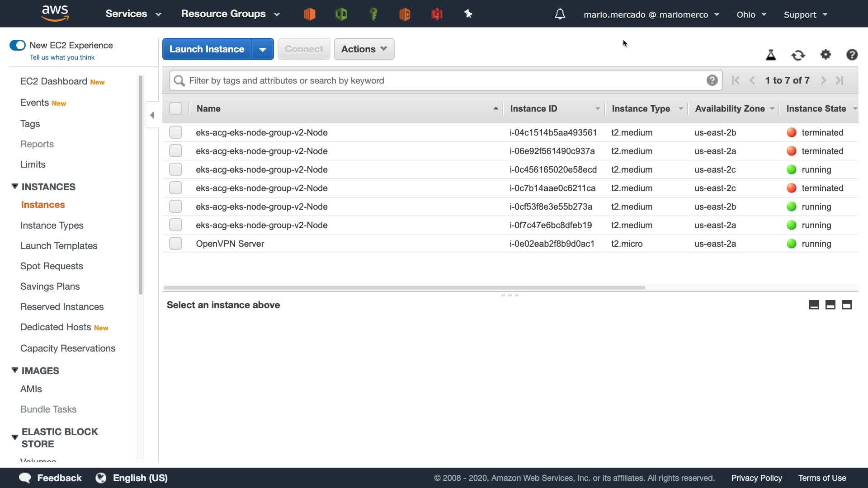Viewport: 868px width, 488px height.
Task: Click the experiments flask icon
Action: pyautogui.click(x=771, y=55)
